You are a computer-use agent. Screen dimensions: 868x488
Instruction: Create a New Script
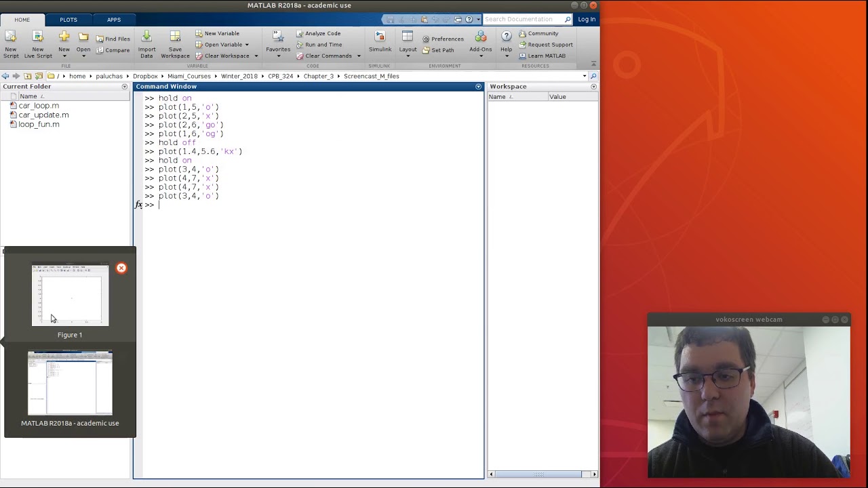(x=11, y=44)
